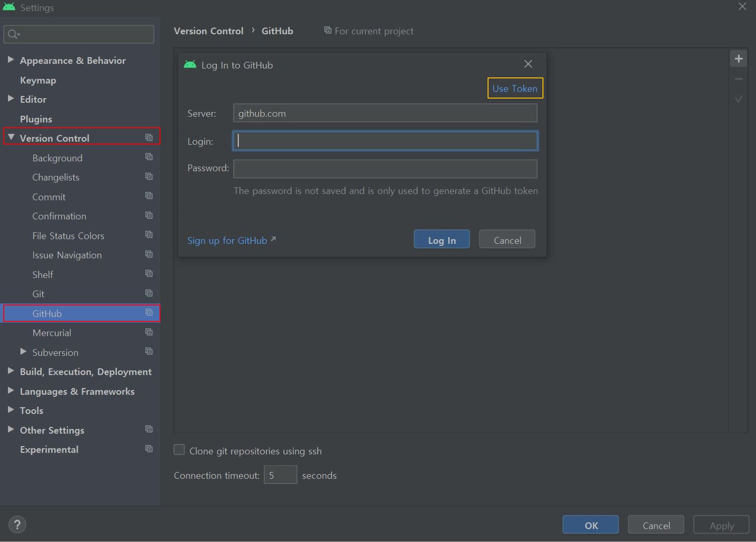Click Cancel in Settings window bottom
Viewport: 756px width, 542px height.
pyautogui.click(x=656, y=525)
